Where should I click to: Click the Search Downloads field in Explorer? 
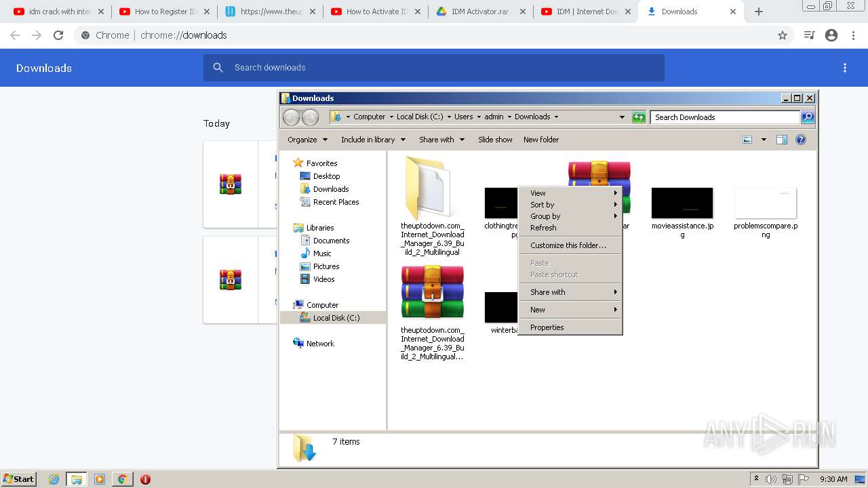(726, 117)
